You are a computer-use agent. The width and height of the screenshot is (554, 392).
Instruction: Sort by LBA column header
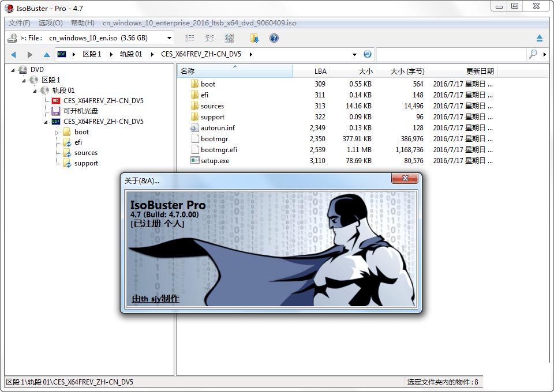click(311, 71)
